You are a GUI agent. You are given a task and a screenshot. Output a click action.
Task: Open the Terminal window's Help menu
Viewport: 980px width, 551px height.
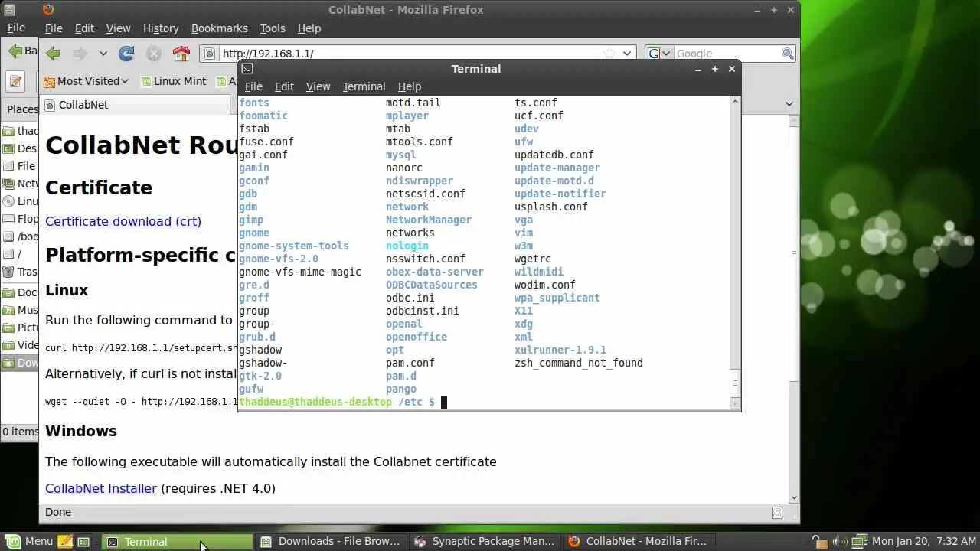pyautogui.click(x=410, y=86)
